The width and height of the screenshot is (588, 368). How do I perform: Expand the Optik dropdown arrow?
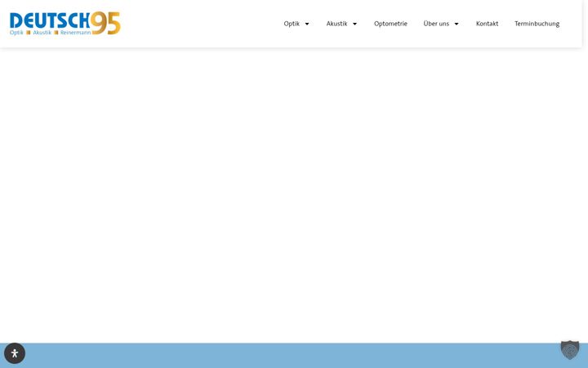click(307, 24)
